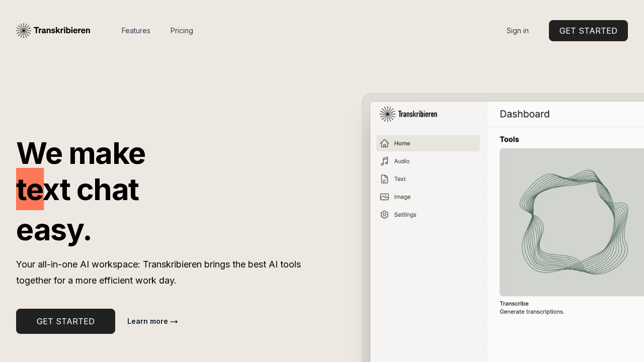Click the Dashboard heading in the mockup

pos(525,114)
